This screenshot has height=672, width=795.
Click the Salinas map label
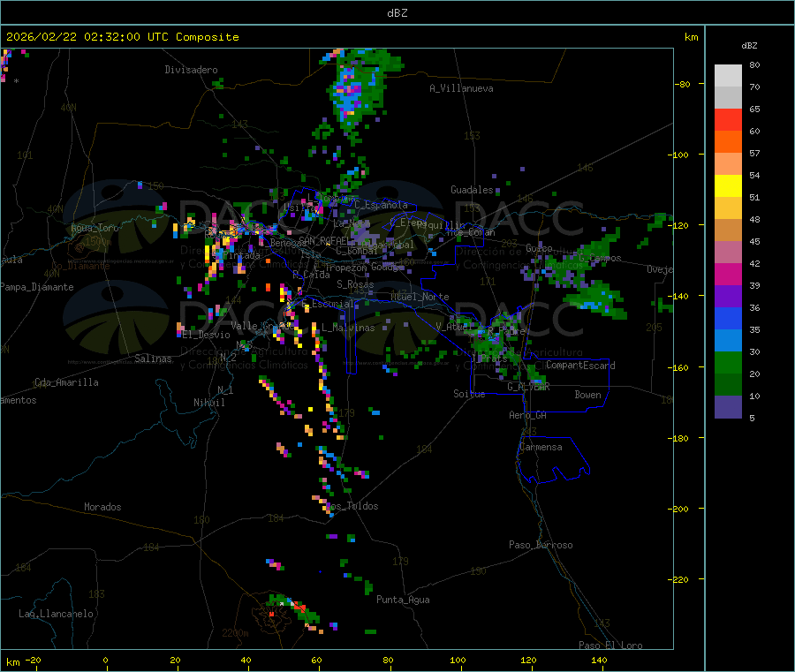point(153,359)
